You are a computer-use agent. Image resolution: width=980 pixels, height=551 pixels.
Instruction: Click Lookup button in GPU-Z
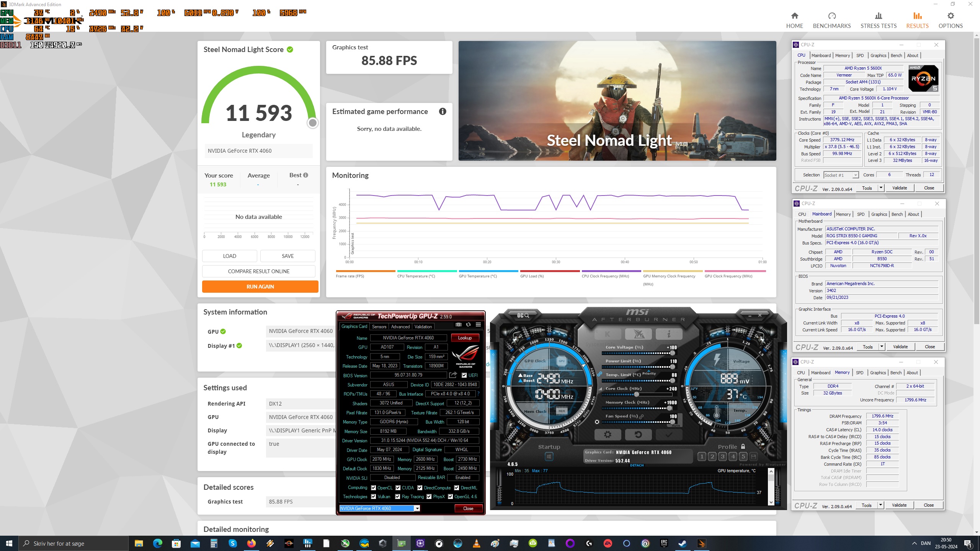click(465, 338)
